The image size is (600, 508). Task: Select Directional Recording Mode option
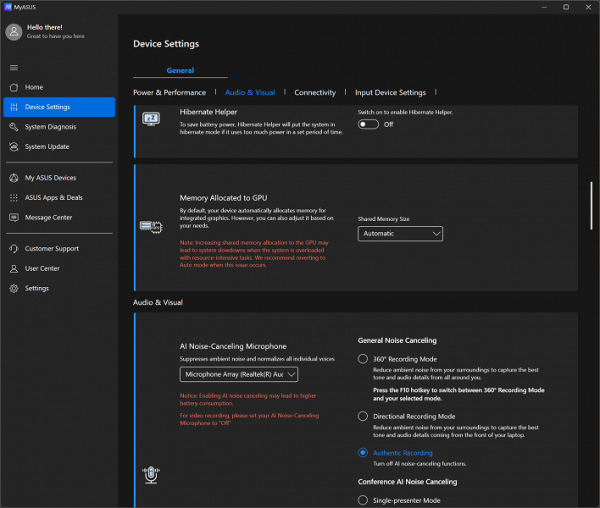point(363,416)
